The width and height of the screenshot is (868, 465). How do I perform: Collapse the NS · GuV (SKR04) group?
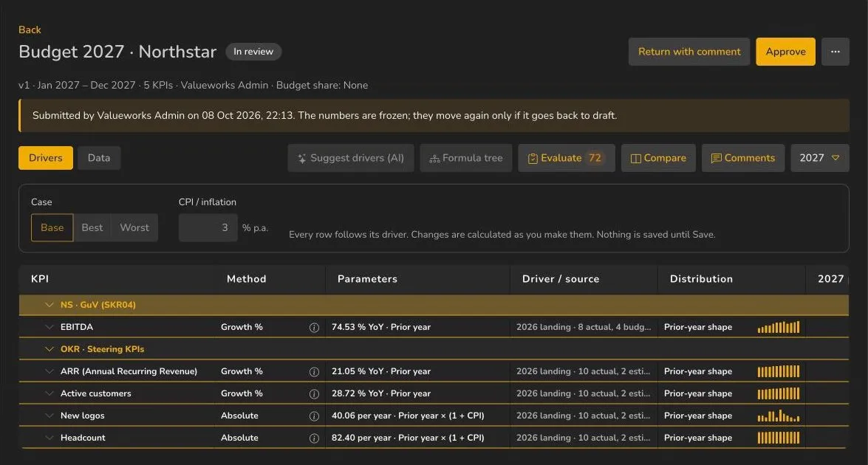point(49,305)
